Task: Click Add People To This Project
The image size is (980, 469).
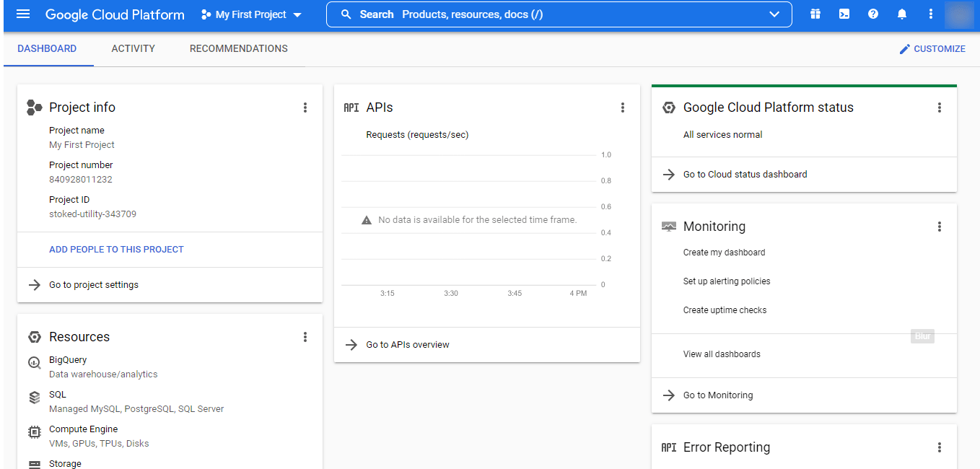Action: 116,250
